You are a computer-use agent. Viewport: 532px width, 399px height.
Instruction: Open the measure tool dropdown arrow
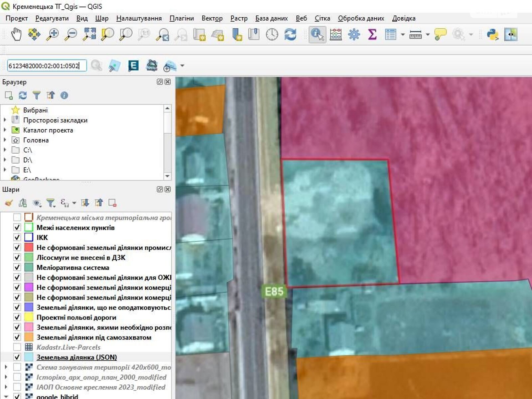pos(428,34)
